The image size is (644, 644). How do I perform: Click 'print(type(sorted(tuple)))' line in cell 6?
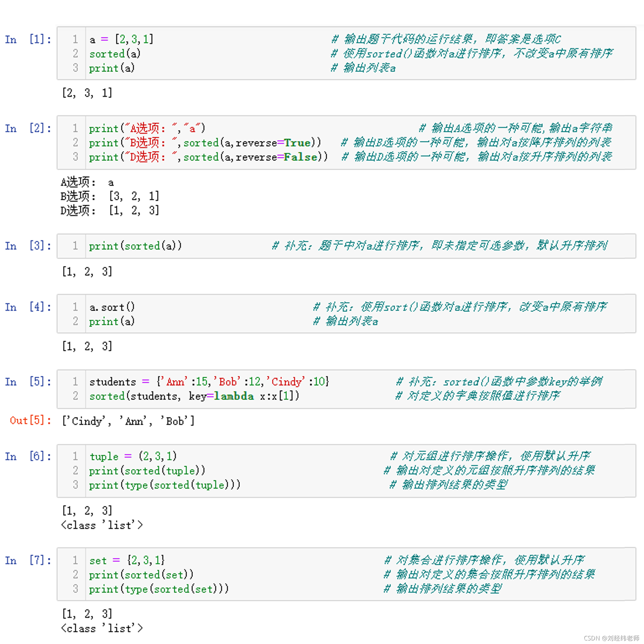pos(164,485)
